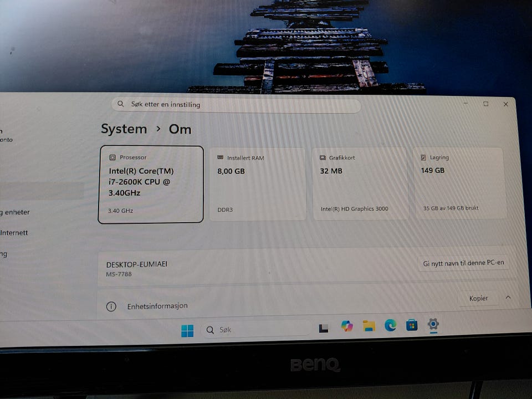532x399 pixels.
Task: Select the Prosessor info card
Action: tap(151, 185)
